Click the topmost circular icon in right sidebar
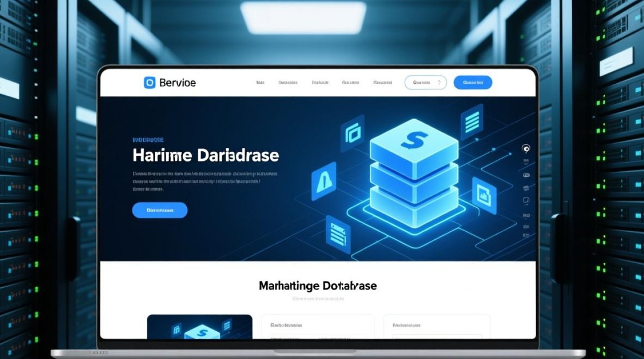Screen dimensions: 644x359 tap(526, 149)
